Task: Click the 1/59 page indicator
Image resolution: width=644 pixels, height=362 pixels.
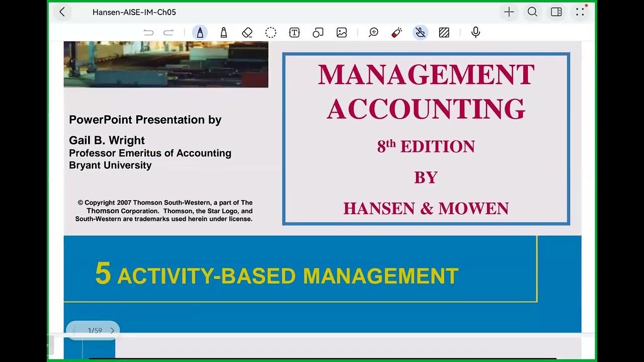Action: 95,331
